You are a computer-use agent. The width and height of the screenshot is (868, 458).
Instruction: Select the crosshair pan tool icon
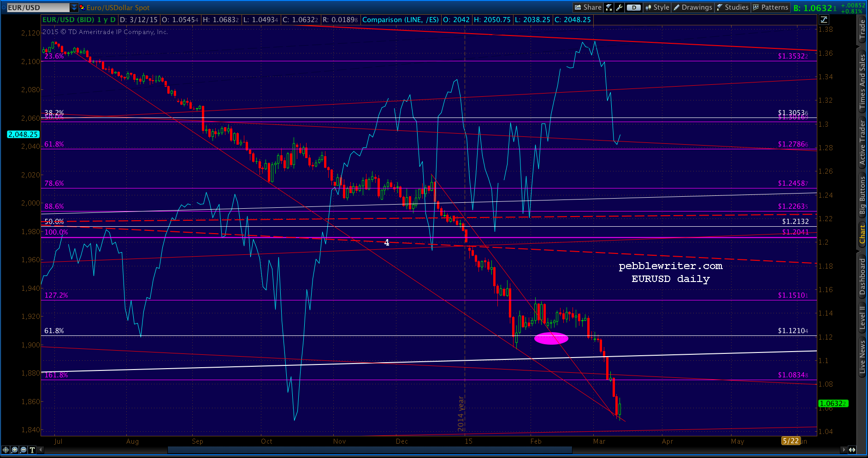pos(6,450)
